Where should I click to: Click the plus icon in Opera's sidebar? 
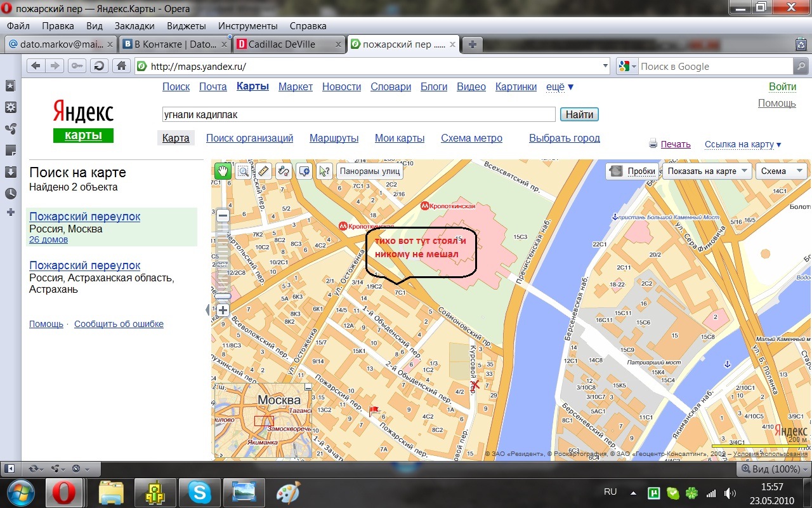(x=10, y=212)
